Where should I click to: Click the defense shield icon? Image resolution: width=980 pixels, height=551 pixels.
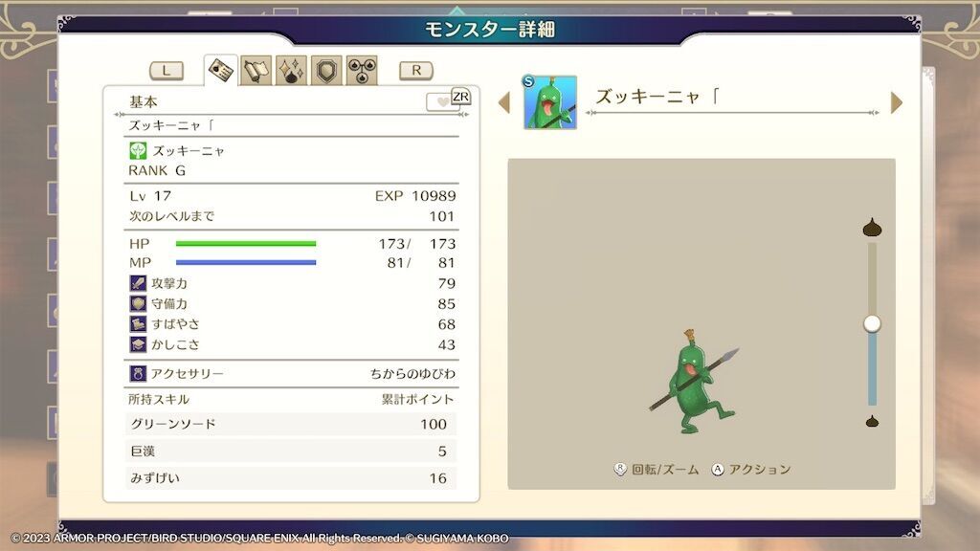coord(138,303)
